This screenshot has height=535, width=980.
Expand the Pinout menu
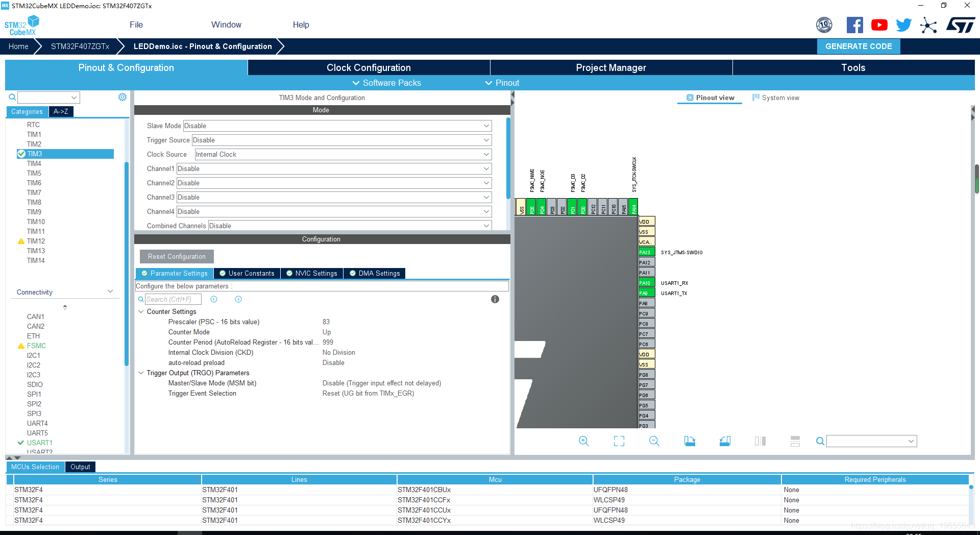(502, 83)
